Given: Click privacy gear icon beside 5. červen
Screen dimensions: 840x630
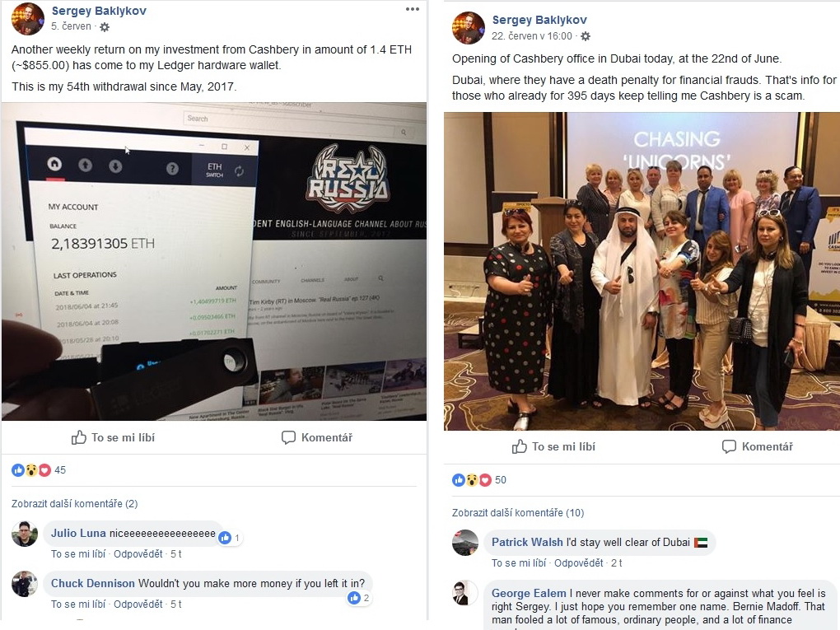Looking at the screenshot, I should tap(105, 26).
